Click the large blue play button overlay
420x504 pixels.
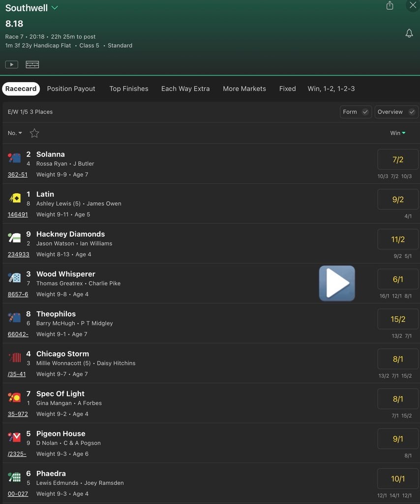(x=337, y=283)
